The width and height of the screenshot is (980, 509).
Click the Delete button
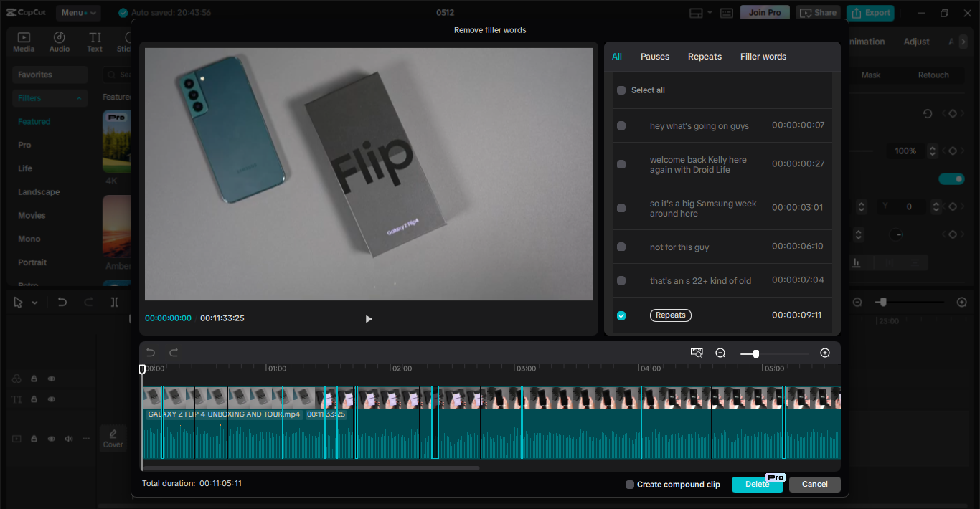point(757,484)
